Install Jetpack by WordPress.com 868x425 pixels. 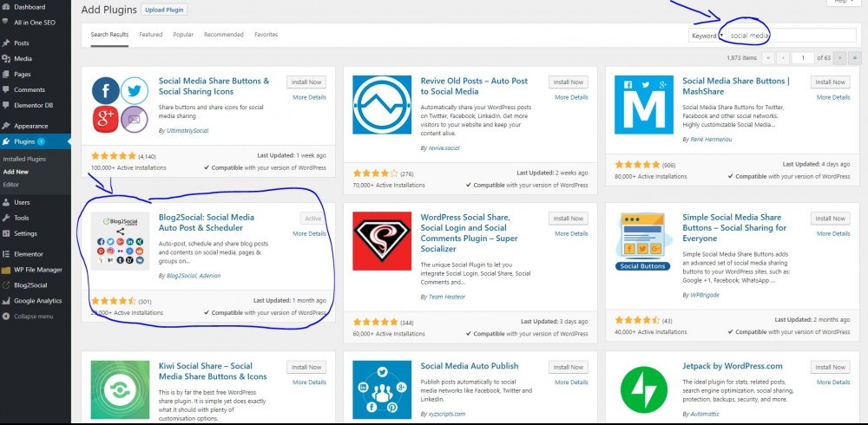(x=831, y=367)
